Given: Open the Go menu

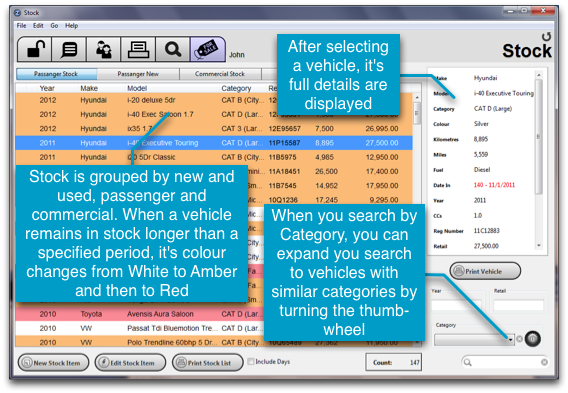Looking at the screenshot, I should pyautogui.click(x=54, y=26).
